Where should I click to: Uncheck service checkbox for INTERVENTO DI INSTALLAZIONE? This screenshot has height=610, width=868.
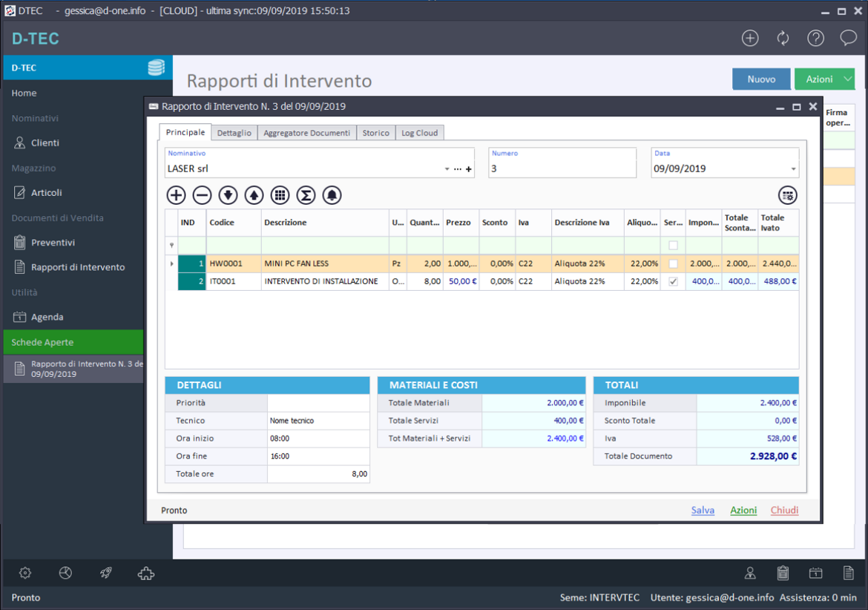pyautogui.click(x=673, y=282)
